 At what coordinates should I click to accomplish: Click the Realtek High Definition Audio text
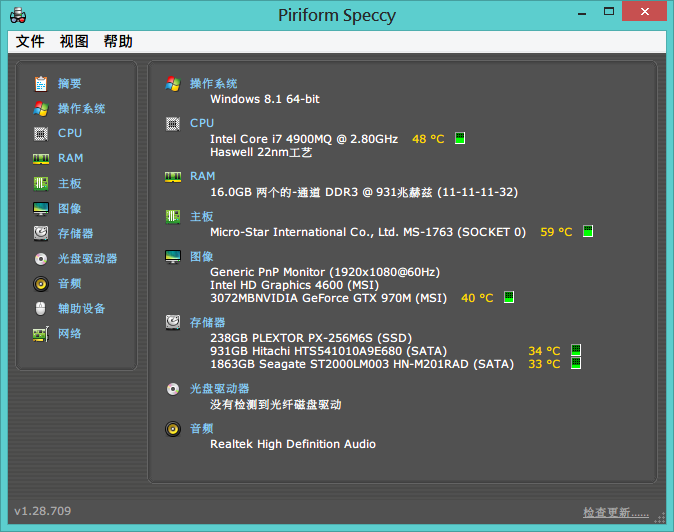coord(293,444)
